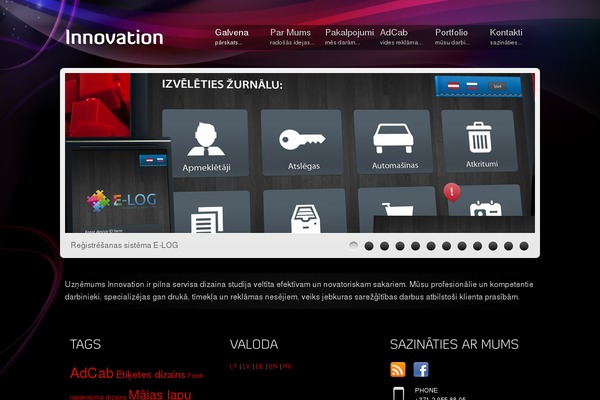
Task: Click the mobile phone contact icon
Action: point(398,393)
